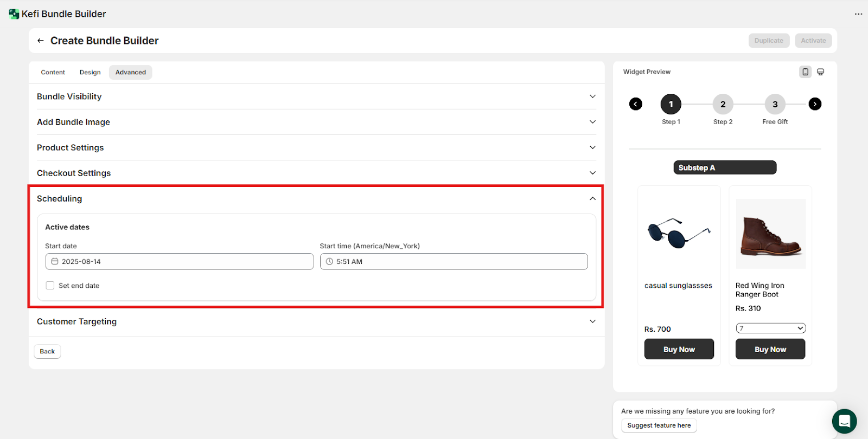Open the Ranger Boot size dropdown
Image resolution: width=868 pixels, height=439 pixels.
click(770, 328)
